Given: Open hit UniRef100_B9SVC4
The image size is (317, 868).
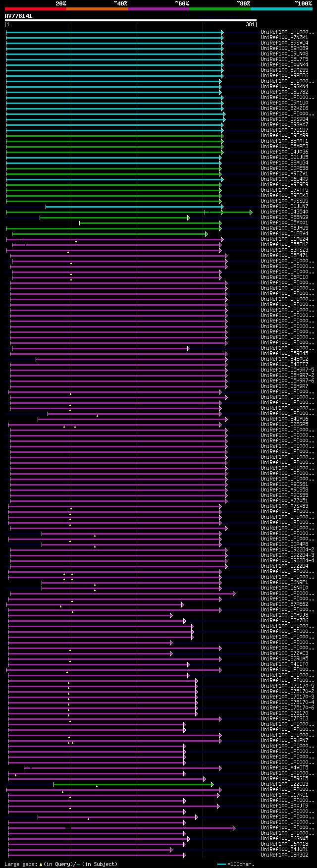Looking at the screenshot, I should (x=284, y=43).
